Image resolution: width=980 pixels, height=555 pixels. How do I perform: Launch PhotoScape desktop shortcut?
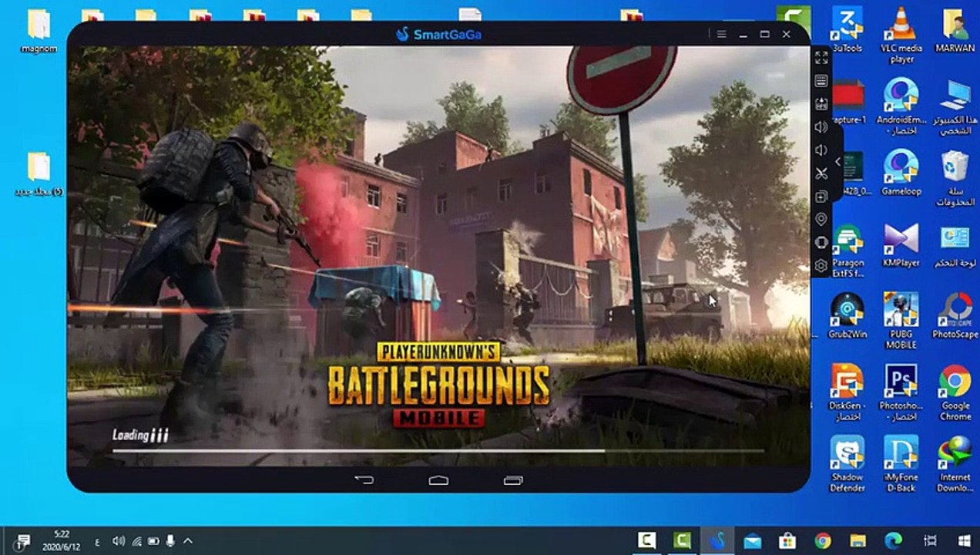(x=955, y=316)
